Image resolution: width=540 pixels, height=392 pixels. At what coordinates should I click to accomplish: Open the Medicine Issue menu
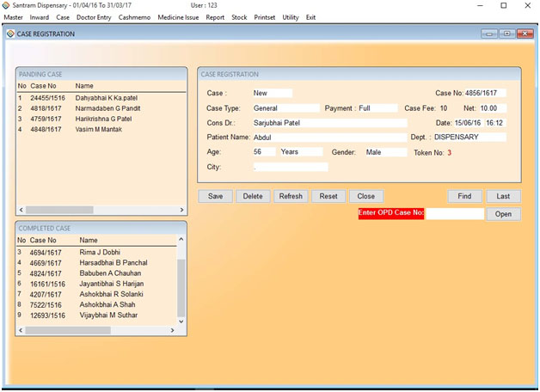coord(179,17)
